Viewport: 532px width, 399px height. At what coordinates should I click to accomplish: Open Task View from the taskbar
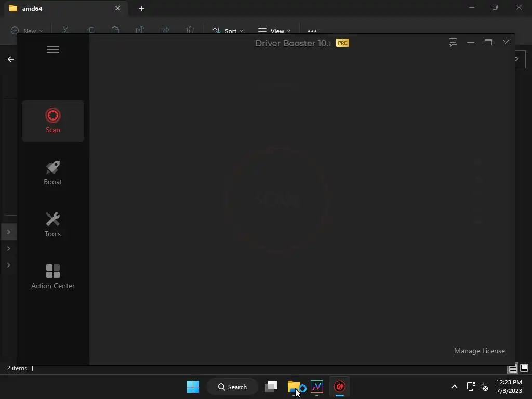(x=271, y=387)
